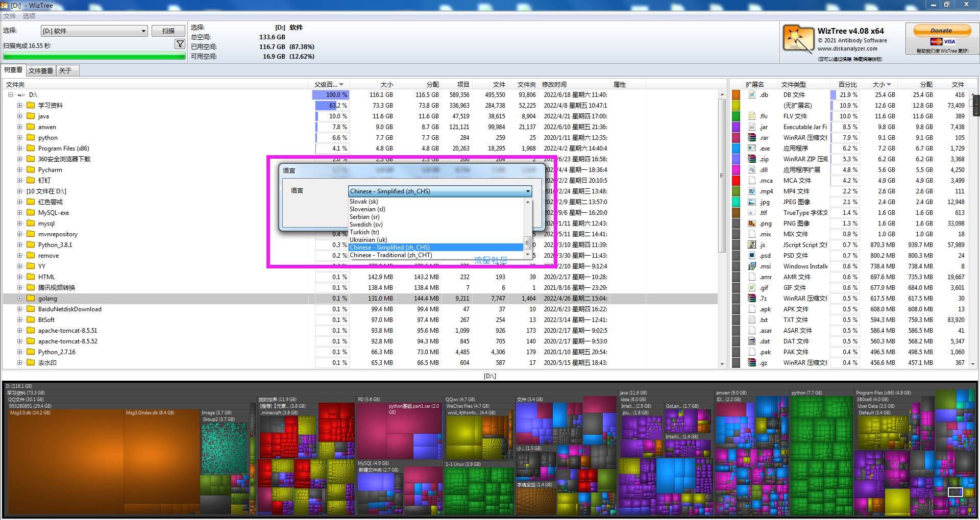980x520 pixels.
Task: Click the .png file type icon
Action: 752,224
